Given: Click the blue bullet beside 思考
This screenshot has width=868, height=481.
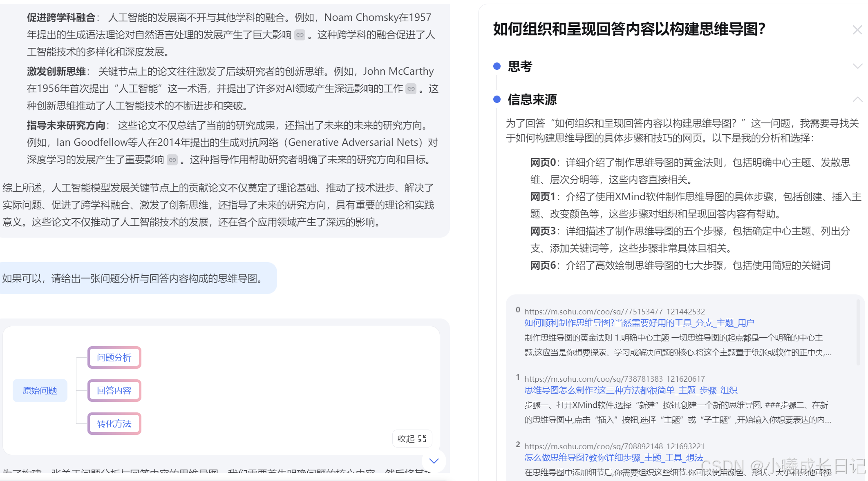Looking at the screenshot, I should pyautogui.click(x=497, y=67).
